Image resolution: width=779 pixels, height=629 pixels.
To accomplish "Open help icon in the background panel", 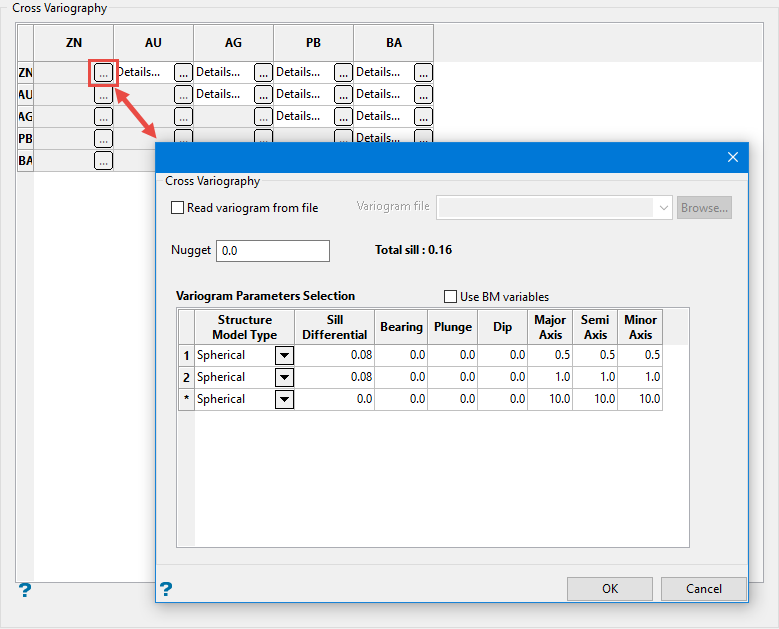I will click(x=25, y=590).
